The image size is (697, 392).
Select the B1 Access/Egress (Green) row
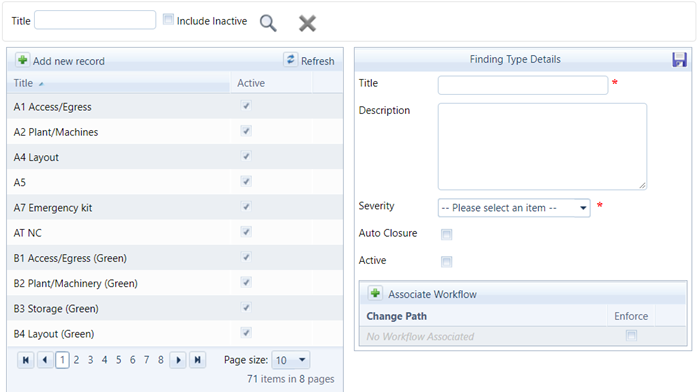[x=175, y=258]
